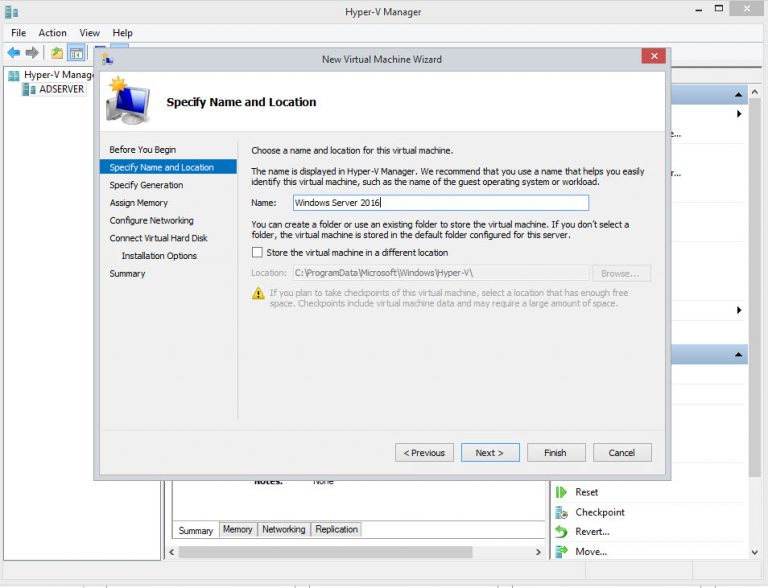Click the horizontal scrollbar in details pane
The height and width of the screenshot is (588, 768).
click(325, 552)
